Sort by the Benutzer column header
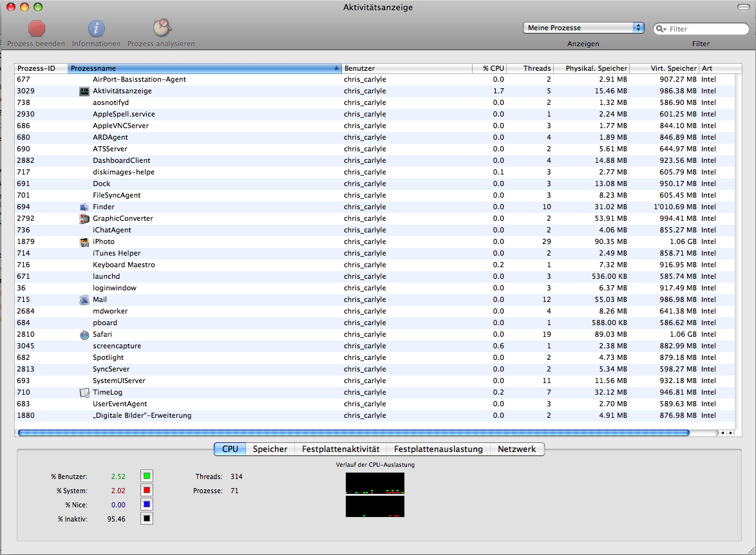 point(407,68)
